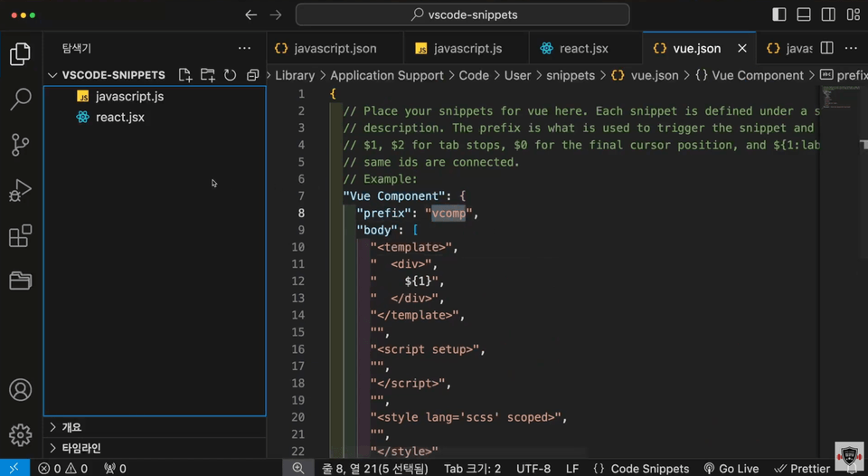Viewport: 868px width, 476px height.
Task: Close the vue.json tab
Action: 742,48
